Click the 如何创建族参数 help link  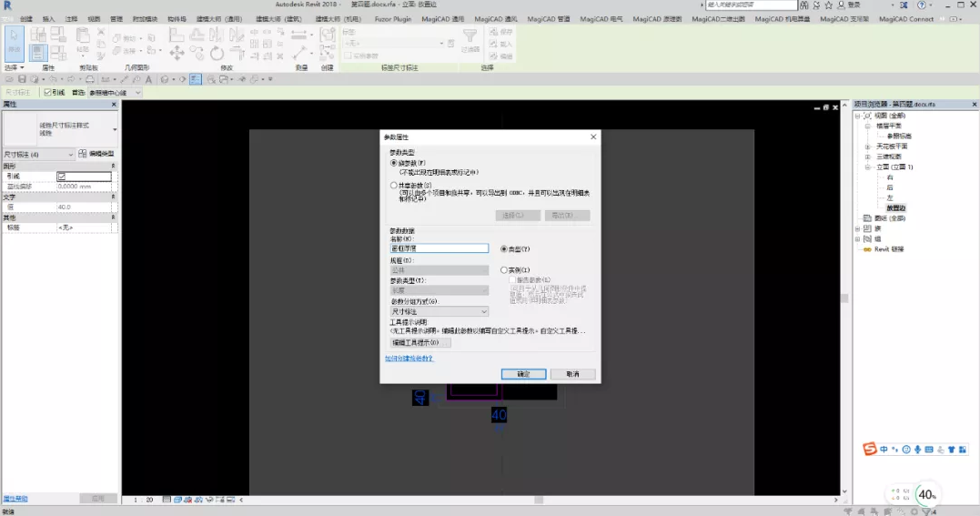point(409,359)
